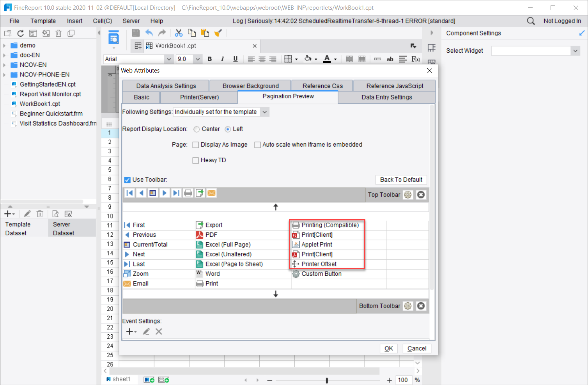
Task: Open the Select Widget dropdown
Action: [x=576, y=51]
